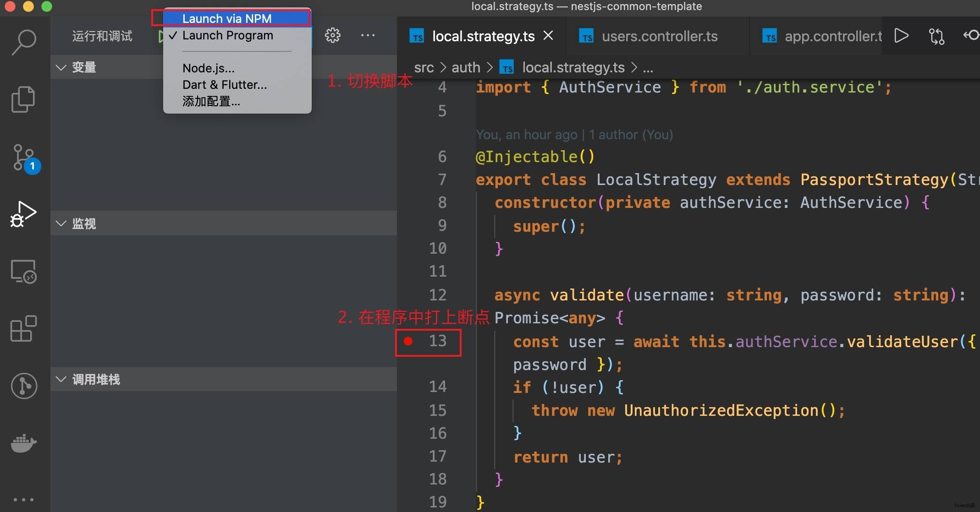
Task: Click the validate method name on line 12
Action: 587,295
